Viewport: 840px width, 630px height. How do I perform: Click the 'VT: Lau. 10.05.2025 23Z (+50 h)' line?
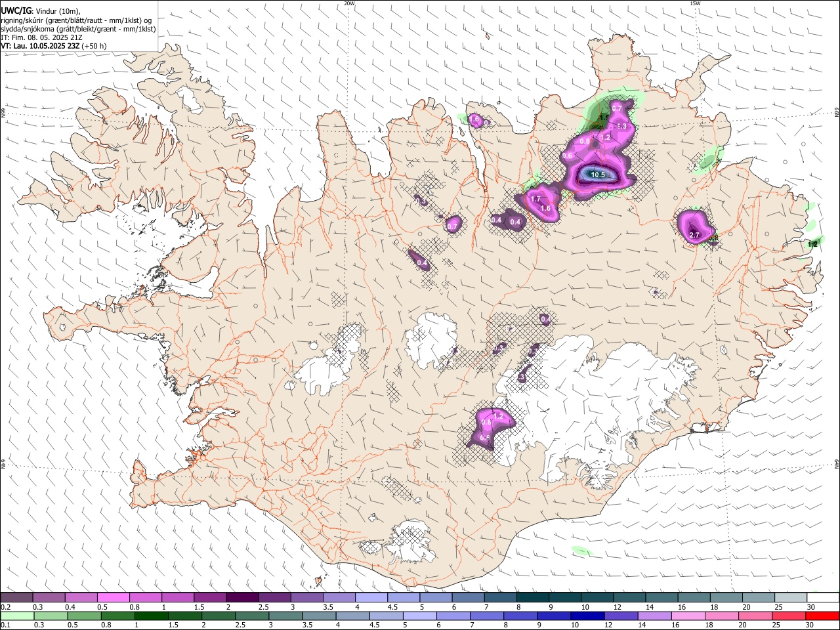click(x=54, y=46)
